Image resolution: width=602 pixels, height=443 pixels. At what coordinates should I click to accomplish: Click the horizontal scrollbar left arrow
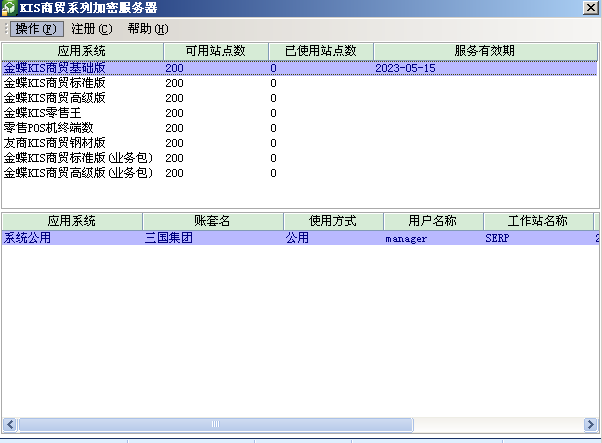click(x=10, y=425)
